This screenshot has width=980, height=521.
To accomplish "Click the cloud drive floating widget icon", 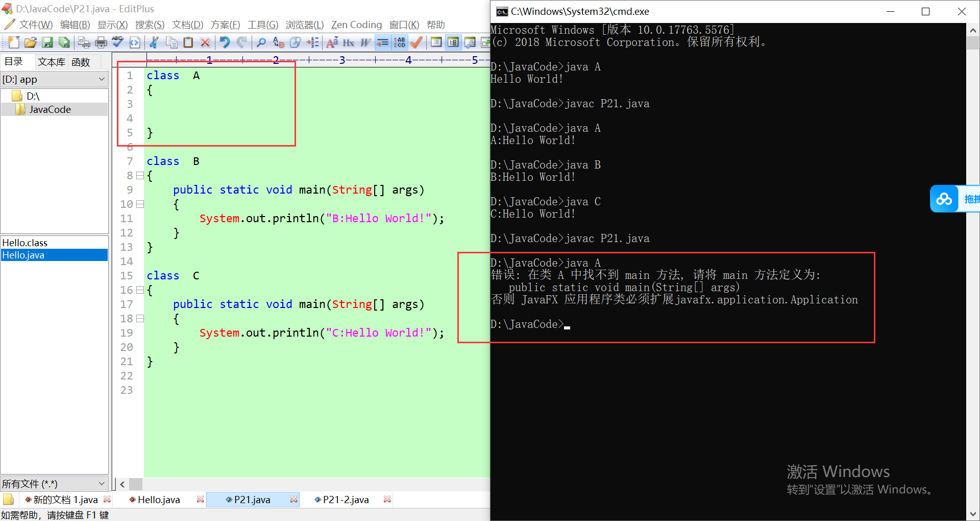I will click(944, 199).
